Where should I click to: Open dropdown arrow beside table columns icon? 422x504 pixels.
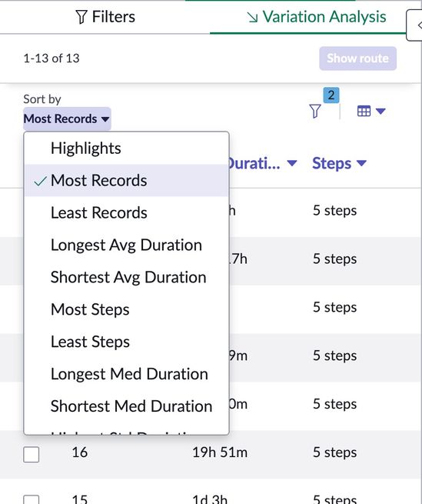(x=380, y=112)
